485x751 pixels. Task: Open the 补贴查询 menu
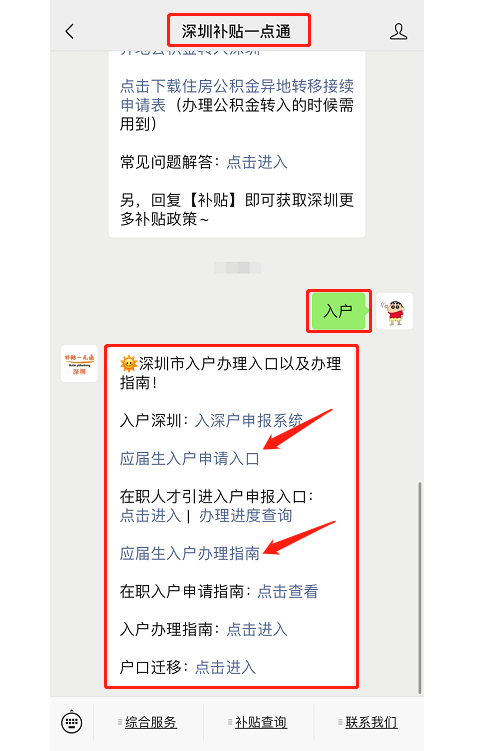(260, 722)
